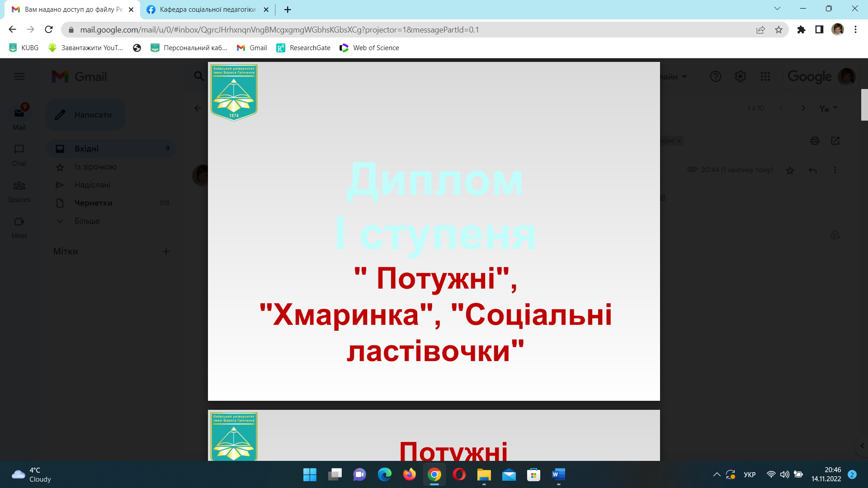Open Chrome extensions puzzle icon
Viewport: 868px width, 488px height.
pos(801,30)
